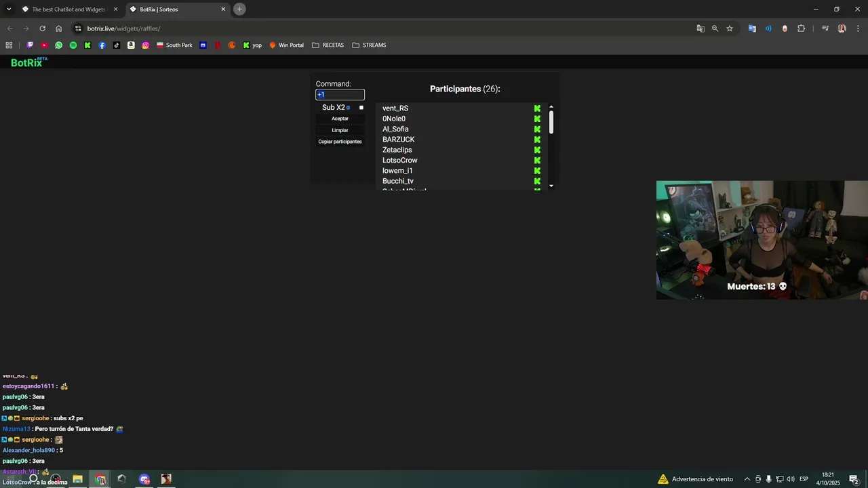Screen dimensions: 868x488
Task: Click the Limpiar button
Action: point(340,130)
